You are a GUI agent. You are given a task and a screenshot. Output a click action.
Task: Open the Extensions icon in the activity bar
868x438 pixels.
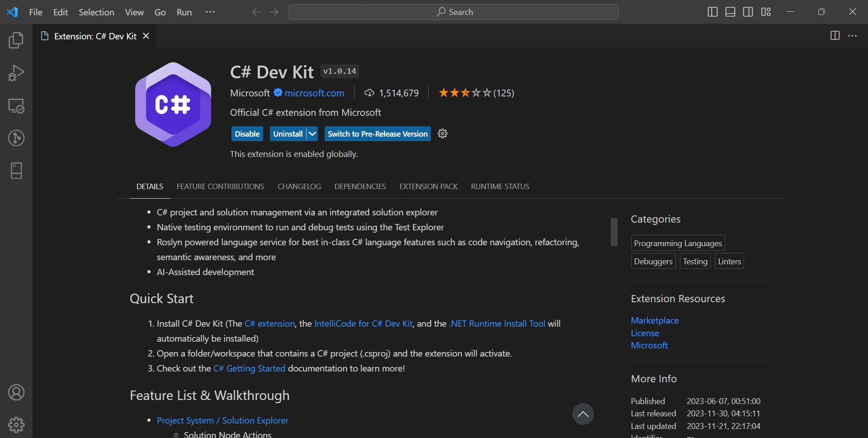[x=16, y=171]
